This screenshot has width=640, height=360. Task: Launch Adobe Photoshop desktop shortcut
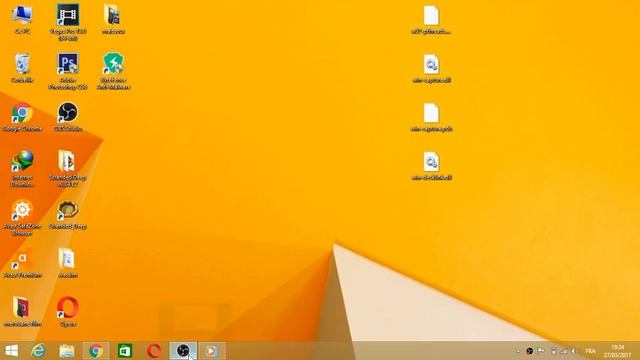coord(68,64)
